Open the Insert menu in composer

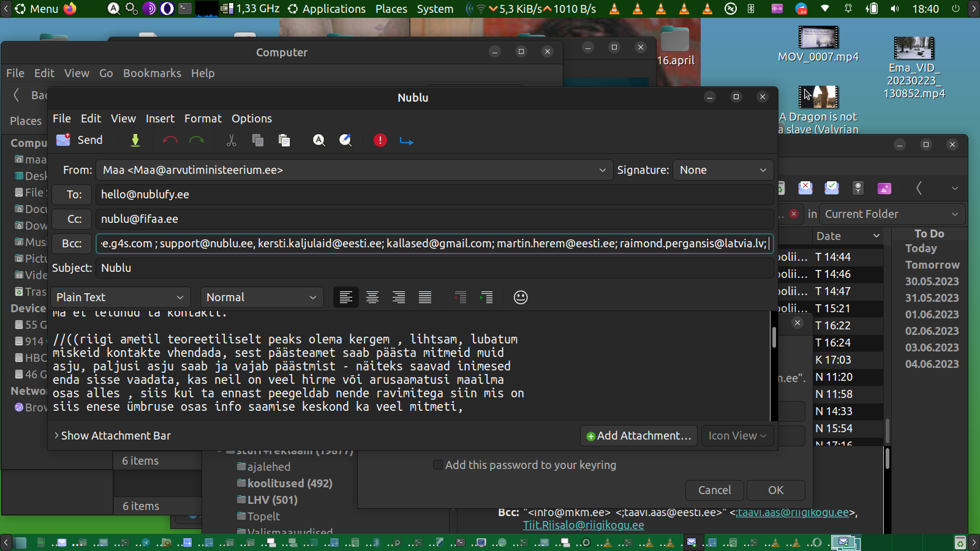pos(160,119)
